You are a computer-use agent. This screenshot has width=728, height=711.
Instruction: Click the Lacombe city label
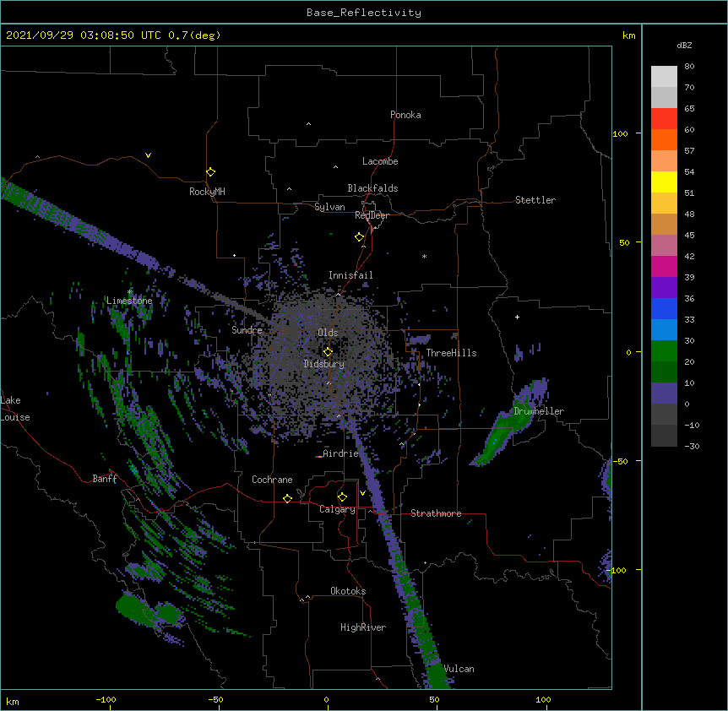click(380, 161)
